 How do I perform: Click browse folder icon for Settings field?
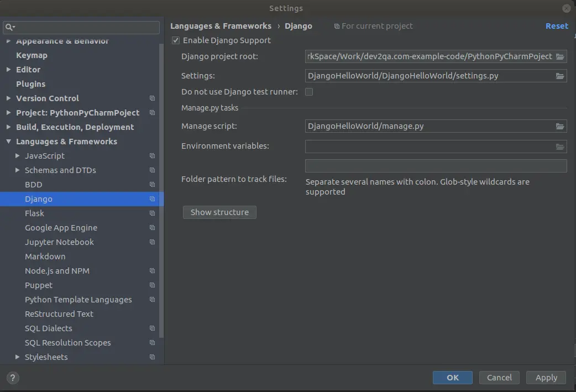tap(560, 76)
